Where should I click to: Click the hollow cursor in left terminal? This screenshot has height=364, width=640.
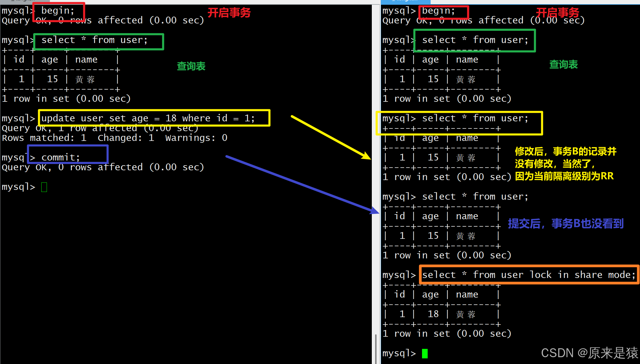pyautogui.click(x=44, y=187)
